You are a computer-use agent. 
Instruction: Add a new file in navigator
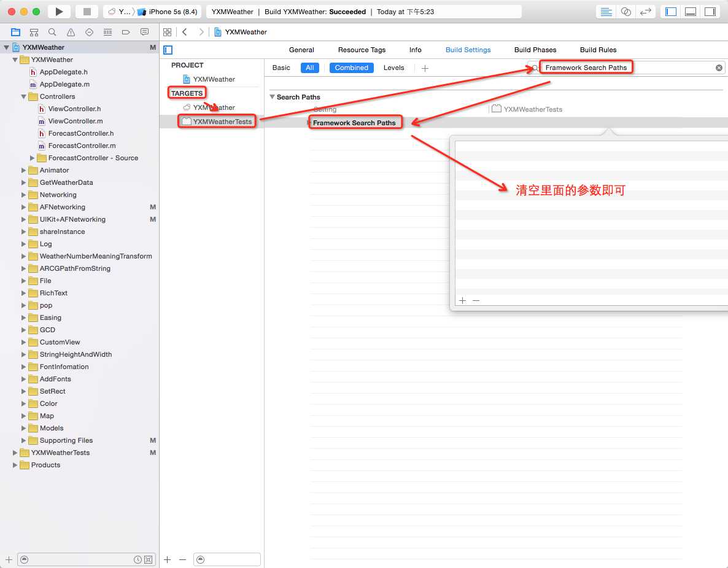click(9, 559)
